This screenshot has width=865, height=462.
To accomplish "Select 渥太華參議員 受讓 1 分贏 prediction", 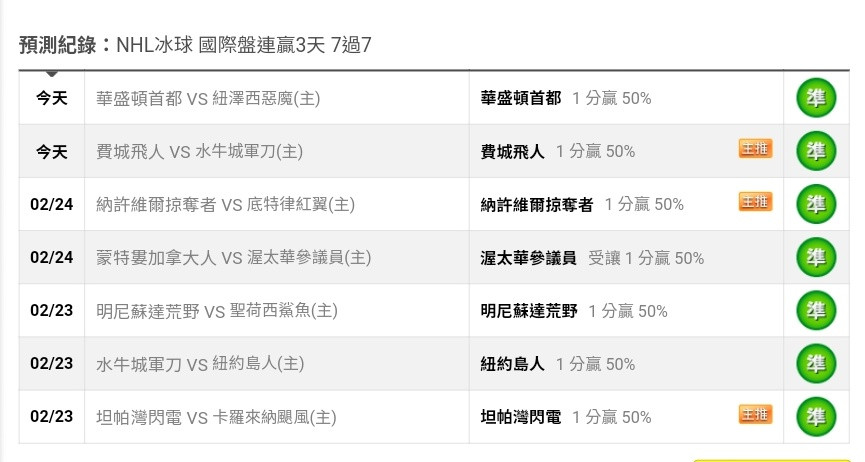I will click(592, 258).
